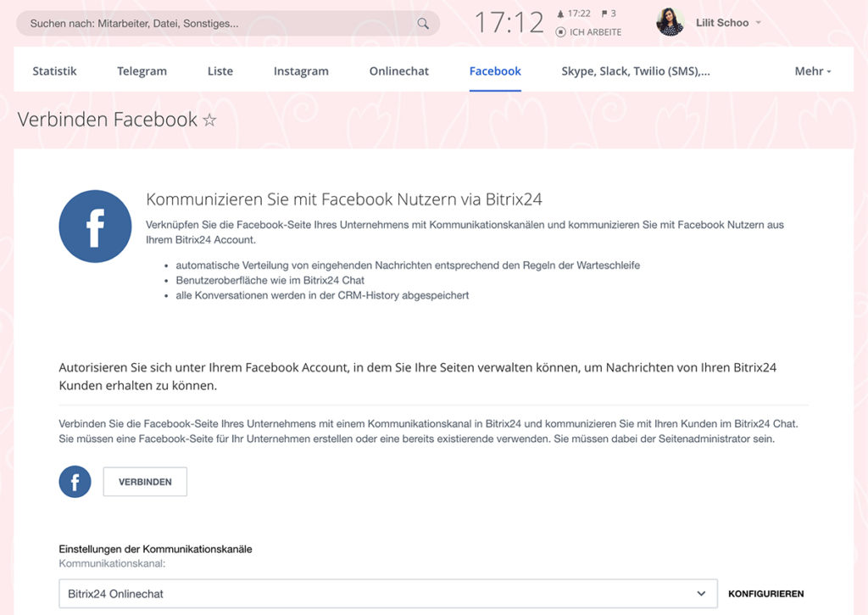Click heading Kommunizieren Sie mit Facebook Nutzern
868x615 pixels.
pyautogui.click(x=344, y=198)
